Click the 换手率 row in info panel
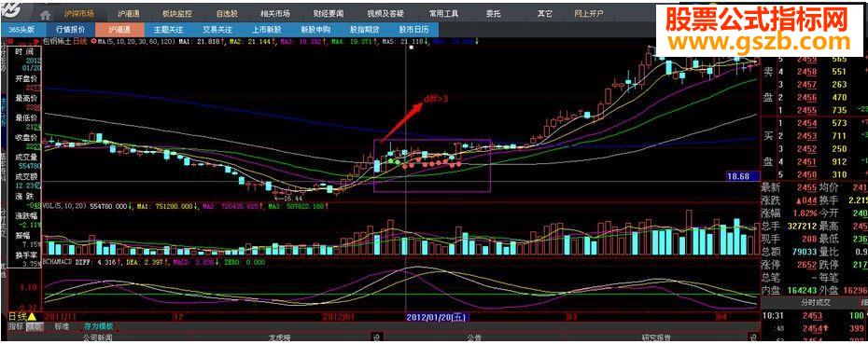The height and width of the screenshot is (344, 868). coord(25,259)
